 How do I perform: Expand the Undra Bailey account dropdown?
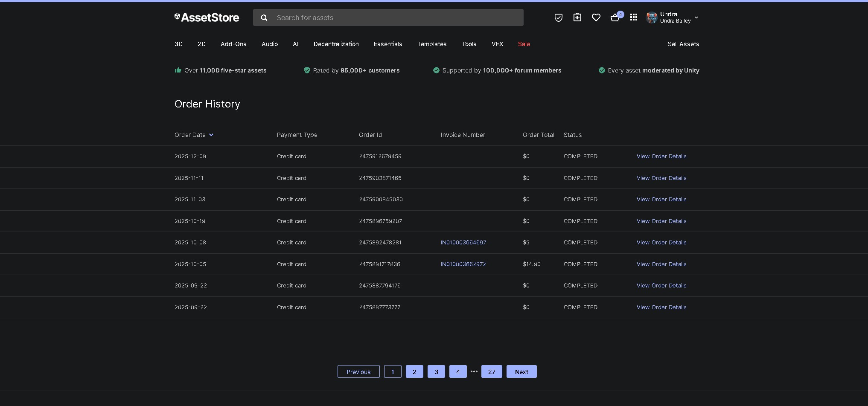pyautogui.click(x=696, y=18)
